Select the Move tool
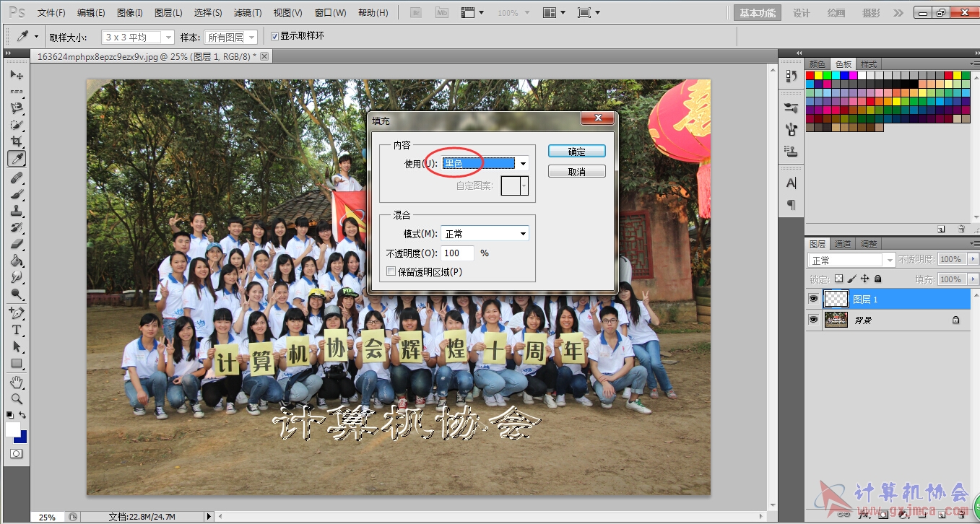980x524 pixels. 17,75
